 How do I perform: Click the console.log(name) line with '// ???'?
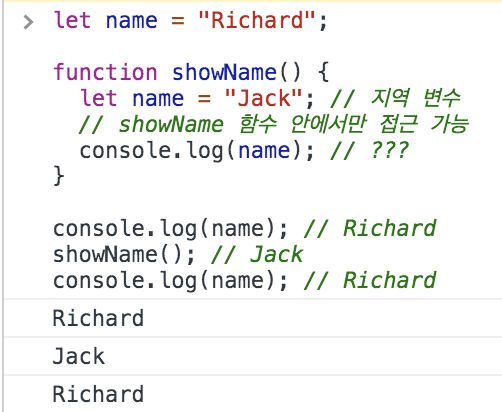coord(244,151)
